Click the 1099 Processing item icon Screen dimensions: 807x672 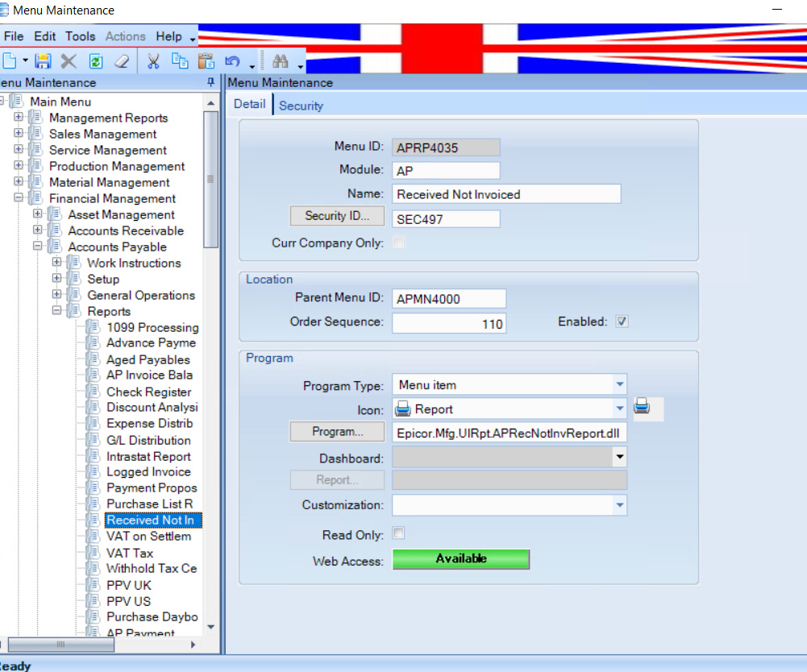point(94,327)
